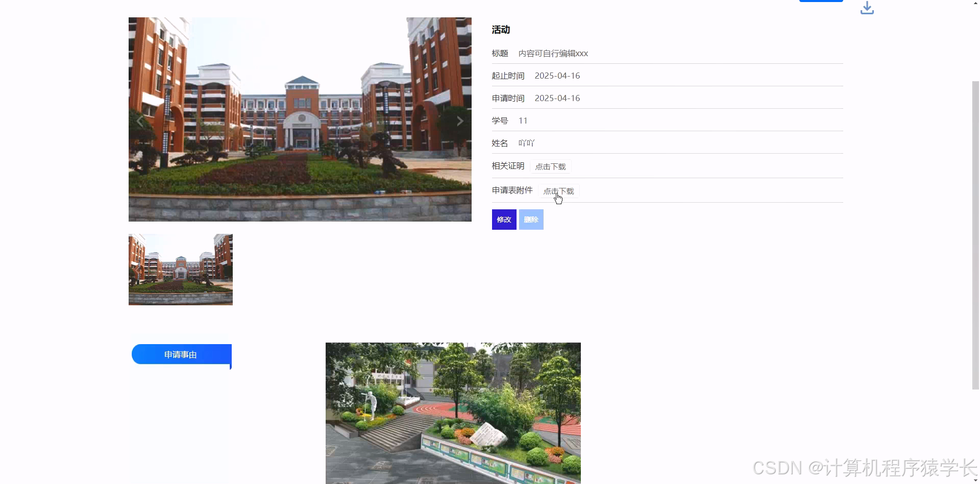Click the scrollbar up arrow
Screen dimensions: 980x484
tap(975, 3)
